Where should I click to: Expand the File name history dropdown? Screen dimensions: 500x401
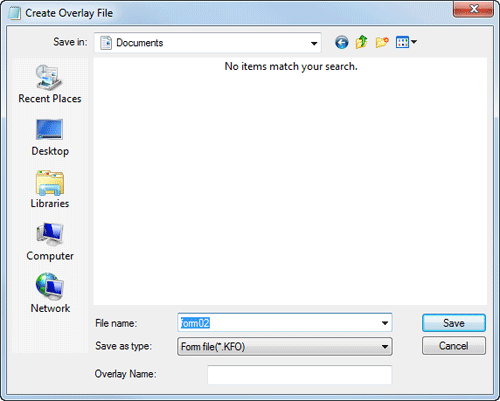pos(385,323)
